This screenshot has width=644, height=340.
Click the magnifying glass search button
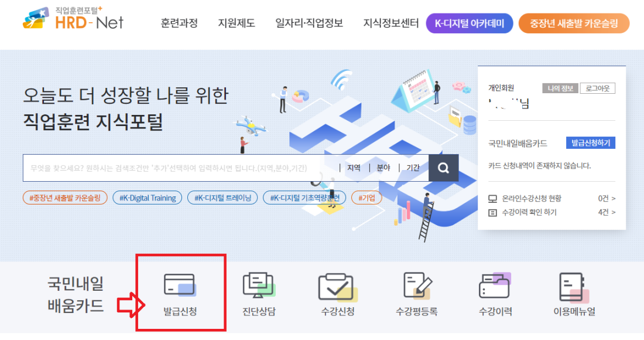click(443, 168)
